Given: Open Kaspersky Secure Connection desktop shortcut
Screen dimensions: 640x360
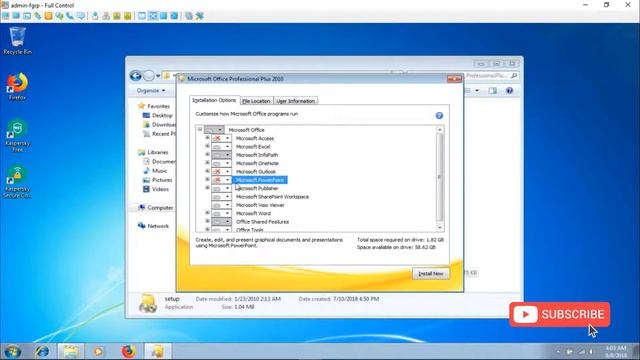Looking at the screenshot, I should 17,182.
